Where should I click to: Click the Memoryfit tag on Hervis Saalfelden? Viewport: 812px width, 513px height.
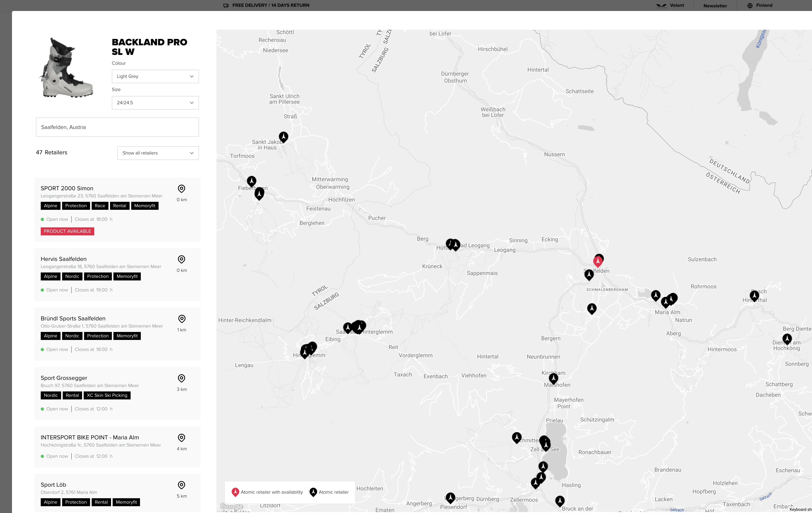pos(127,276)
